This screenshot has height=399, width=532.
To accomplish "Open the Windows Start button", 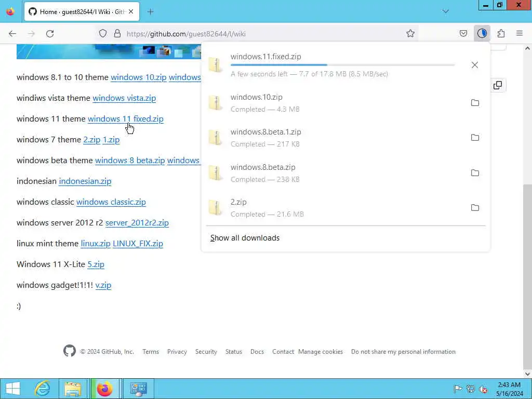I will (x=13, y=389).
